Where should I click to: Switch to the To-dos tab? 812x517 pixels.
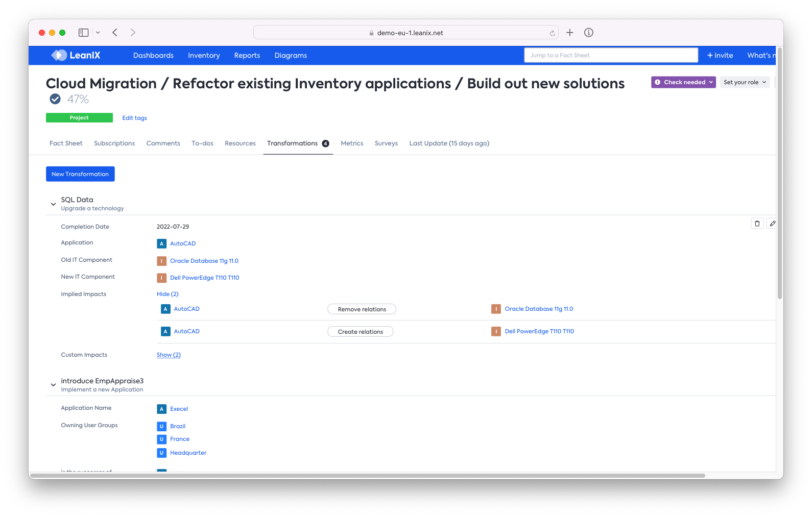tap(202, 143)
